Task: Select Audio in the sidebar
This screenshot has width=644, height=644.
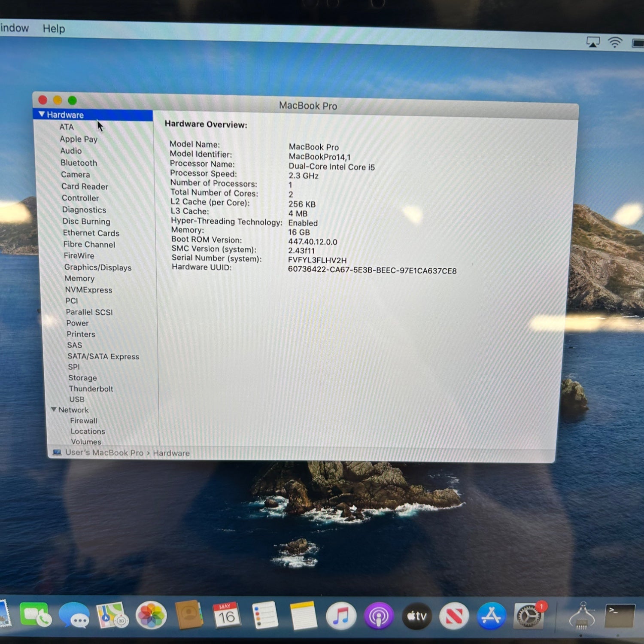Action: (x=71, y=151)
